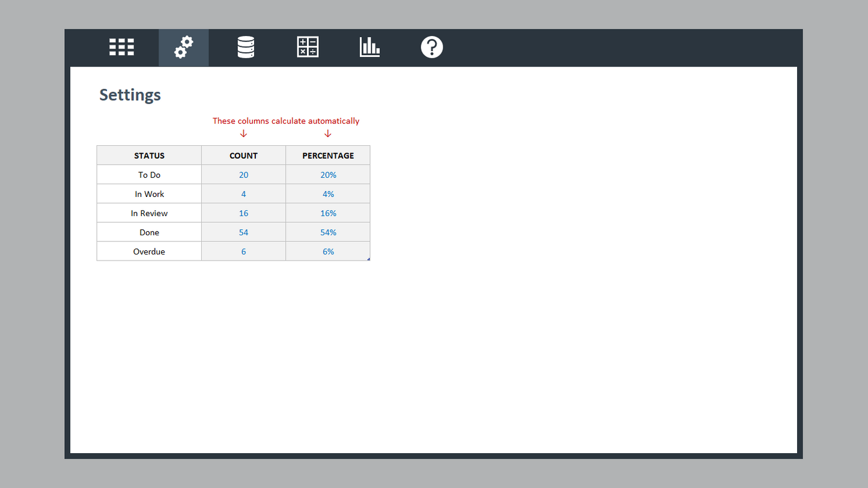This screenshot has height=488, width=868.
Task: Select the To Do count value 20
Action: tap(243, 175)
